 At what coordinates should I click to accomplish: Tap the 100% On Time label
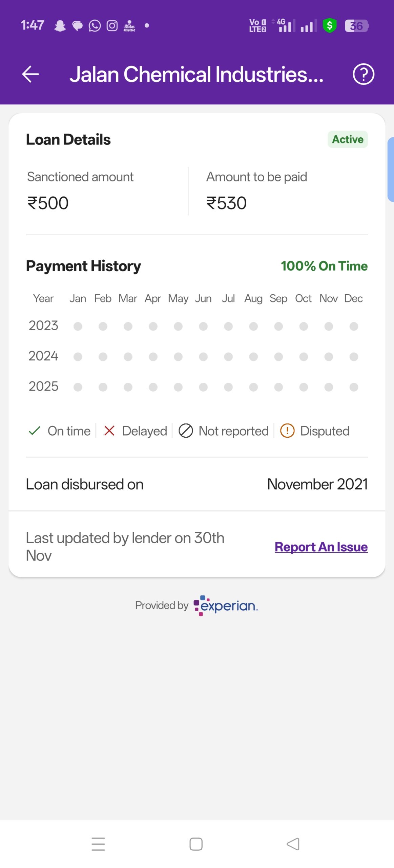[x=324, y=266]
